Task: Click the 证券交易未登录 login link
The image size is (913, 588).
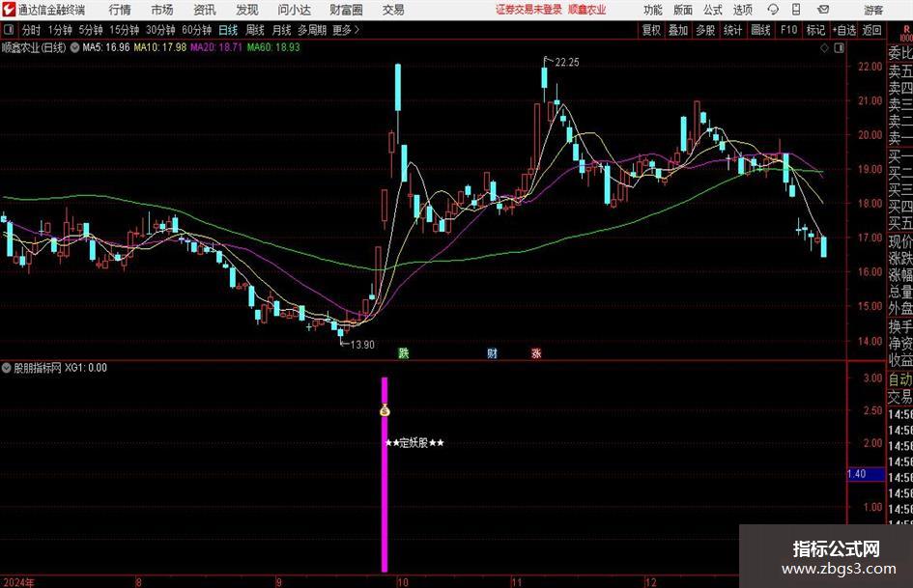Action: 528,10
